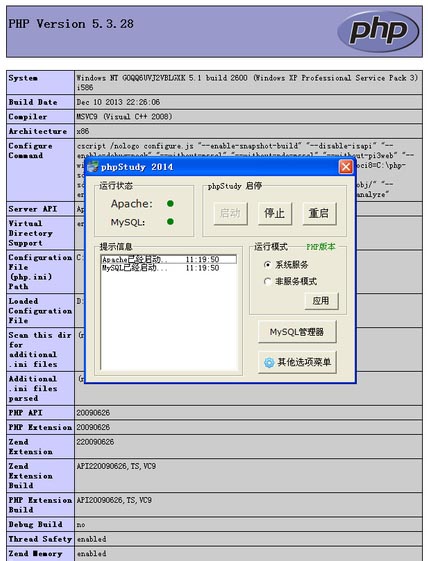The image size is (428, 561).
Task: Click the Zend Memory row label
Action: pos(35,553)
